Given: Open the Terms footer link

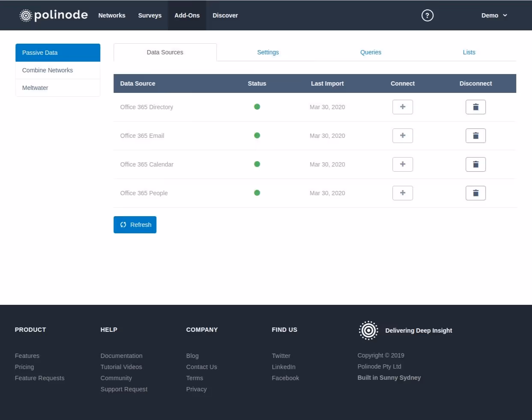Looking at the screenshot, I should 194,378.
